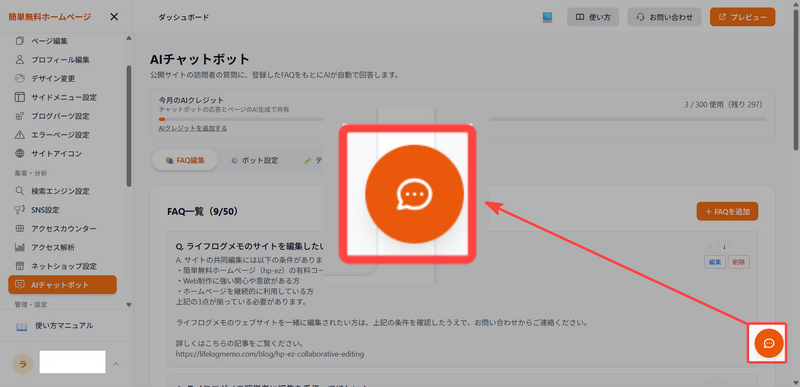Viewport: 800px width, 387px height.
Task: Click the main page vertical scrollbar
Action: tap(796, 79)
